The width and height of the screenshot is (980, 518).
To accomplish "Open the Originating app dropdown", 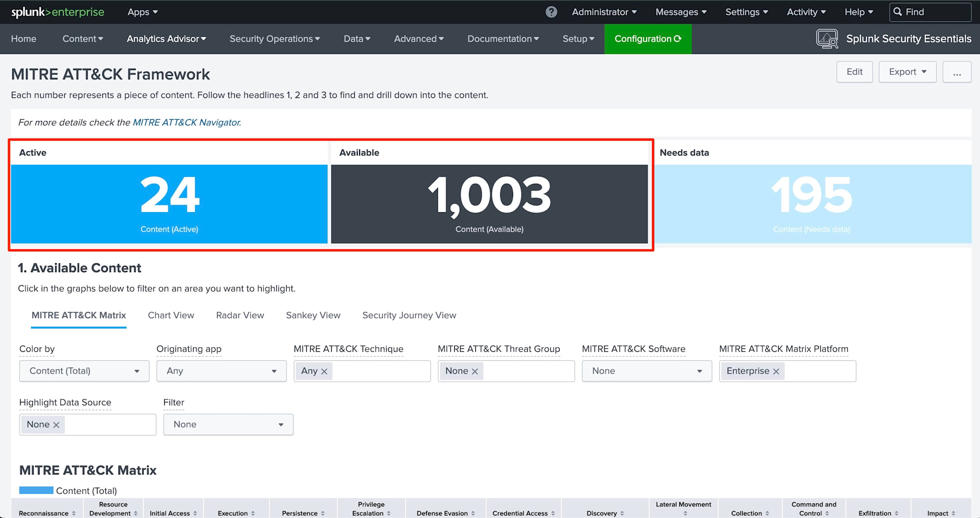I will pos(221,371).
